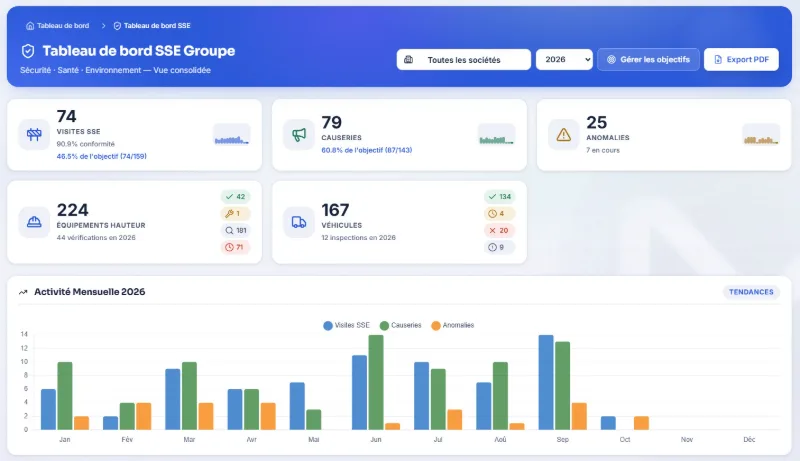
Task: Click the shield icon beside the SSE breadcrumb
Action: click(x=117, y=25)
